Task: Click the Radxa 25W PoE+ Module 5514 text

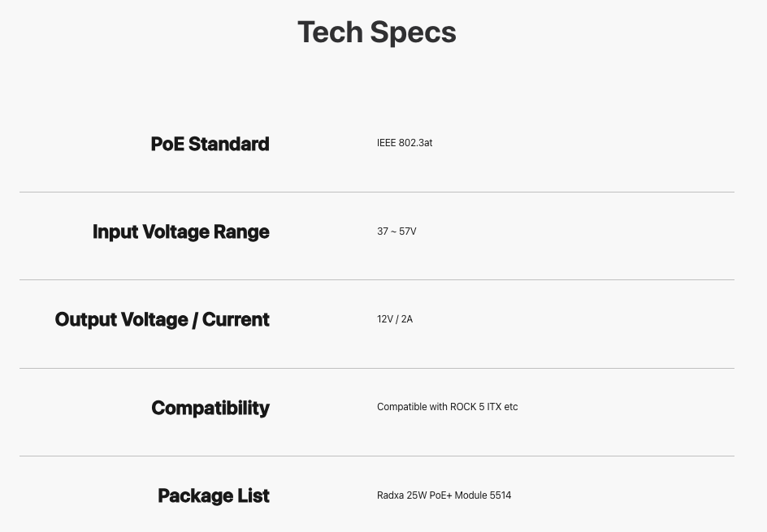Action: pos(444,495)
